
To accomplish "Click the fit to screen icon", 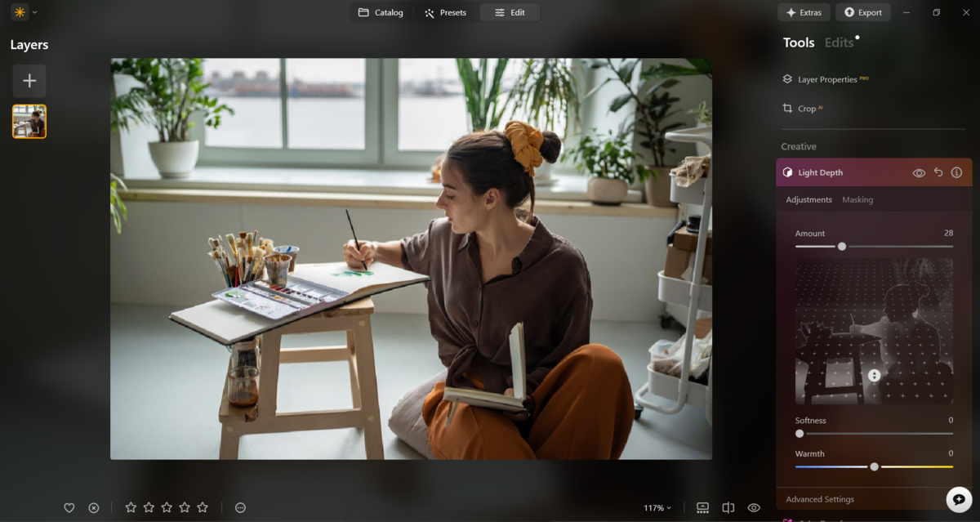I will pyautogui.click(x=702, y=508).
